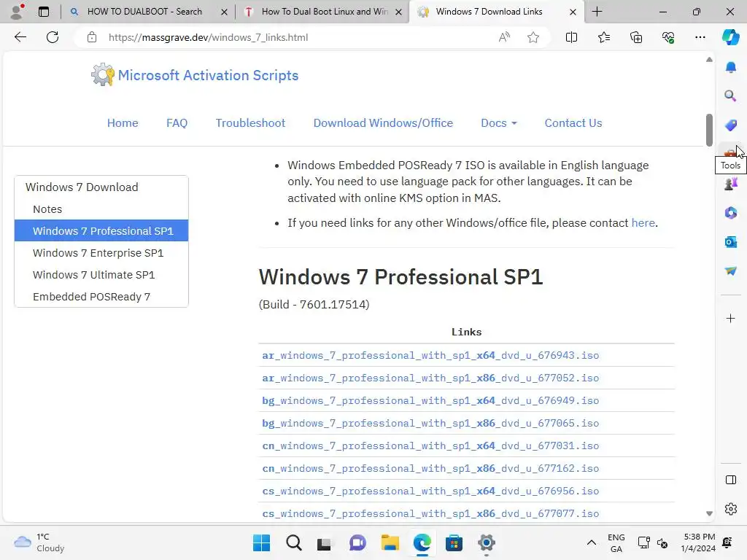Switch to How To Dual Boot Linux tab
Screen dimensions: 747x560
324,12
